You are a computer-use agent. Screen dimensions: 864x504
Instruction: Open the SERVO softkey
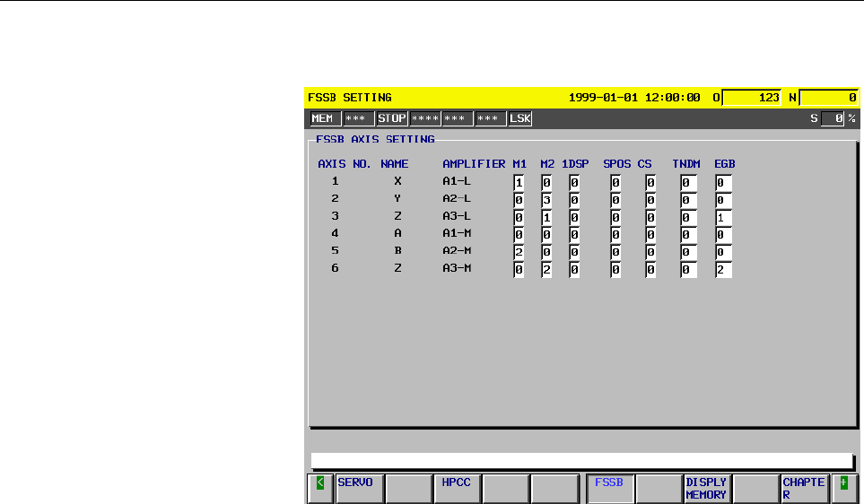360,489
